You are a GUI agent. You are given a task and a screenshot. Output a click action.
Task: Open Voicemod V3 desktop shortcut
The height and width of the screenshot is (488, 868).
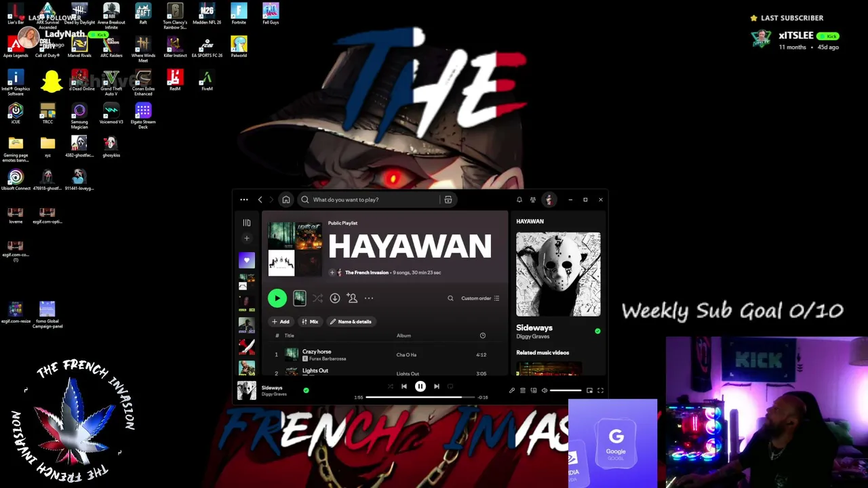[x=111, y=113]
